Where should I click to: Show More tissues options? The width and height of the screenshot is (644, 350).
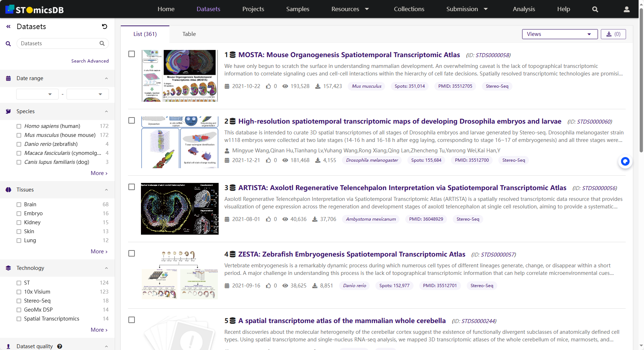[x=99, y=252]
